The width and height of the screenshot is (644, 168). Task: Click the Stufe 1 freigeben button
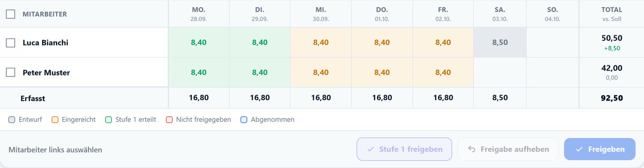pos(404,149)
